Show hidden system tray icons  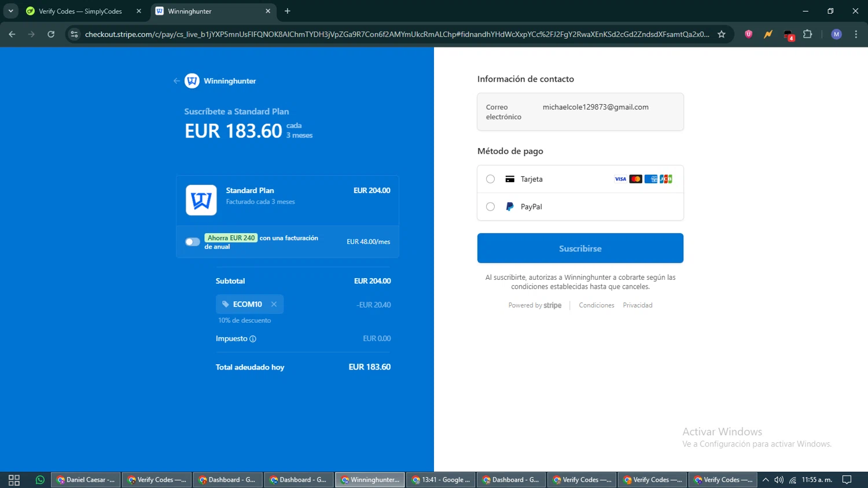[766, 480]
